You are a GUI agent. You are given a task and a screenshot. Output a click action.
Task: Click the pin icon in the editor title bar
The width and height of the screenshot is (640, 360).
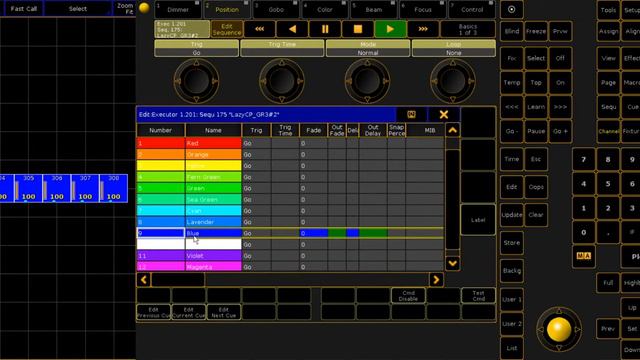[x=411, y=115]
